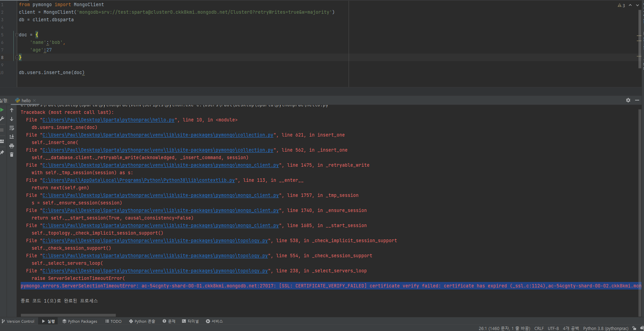
Task: Open the 터미널 terminal tab
Action: pos(190,321)
